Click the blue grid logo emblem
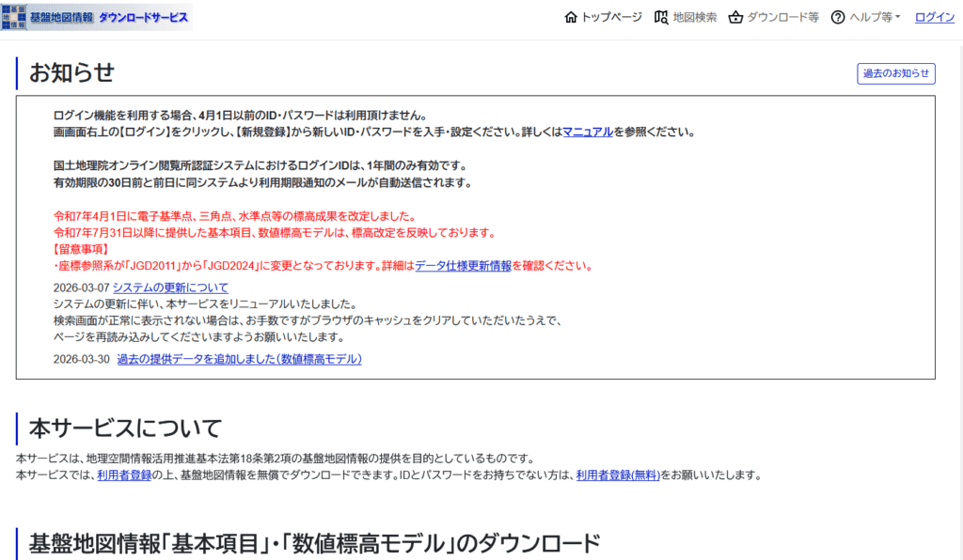Viewport: 963px width, 560px height. click(14, 17)
